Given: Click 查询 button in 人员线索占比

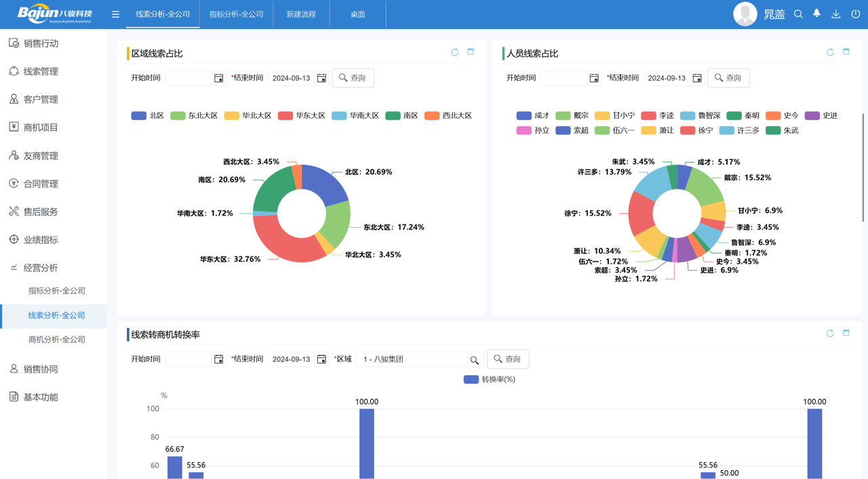Looking at the screenshot, I should pyautogui.click(x=728, y=78).
